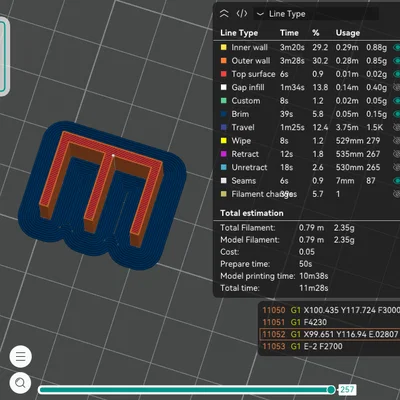Click the Travel row label
400x400 pixels.
coord(243,127)
